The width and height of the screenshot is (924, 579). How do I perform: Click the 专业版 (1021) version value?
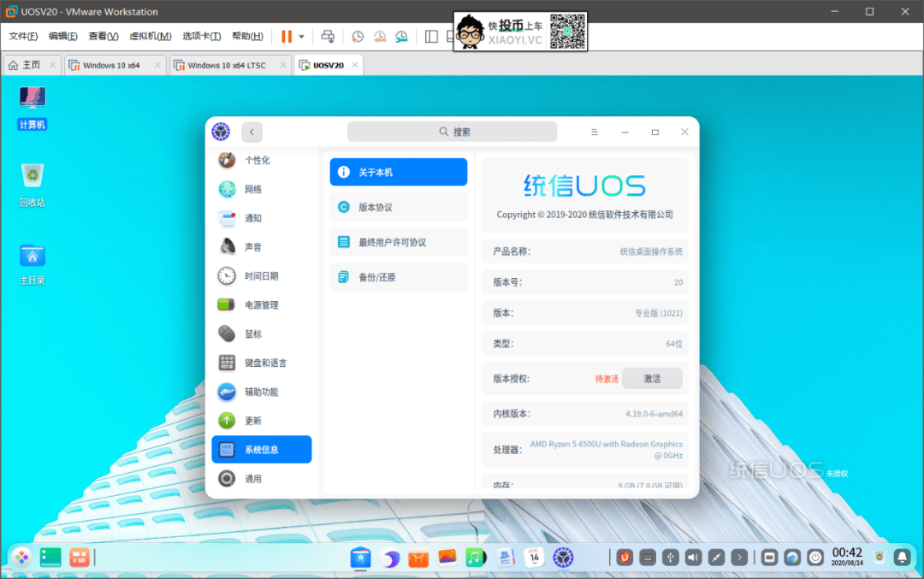658,313
